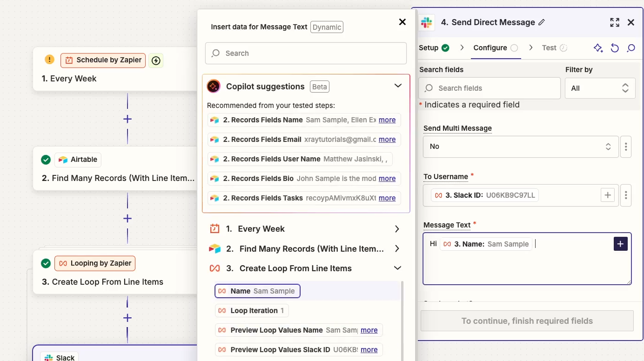
Task: Show more of Preview Loop Values Slack ID
Action: coord(369,350)
